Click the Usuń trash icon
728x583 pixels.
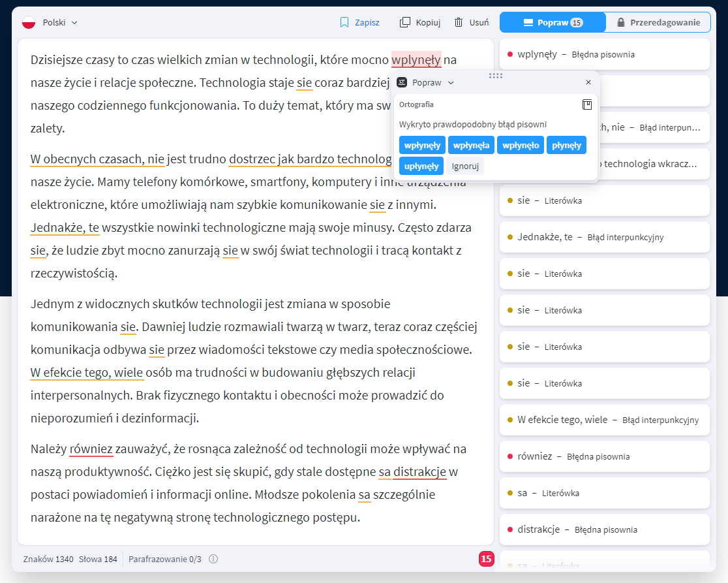coord(458,22)
